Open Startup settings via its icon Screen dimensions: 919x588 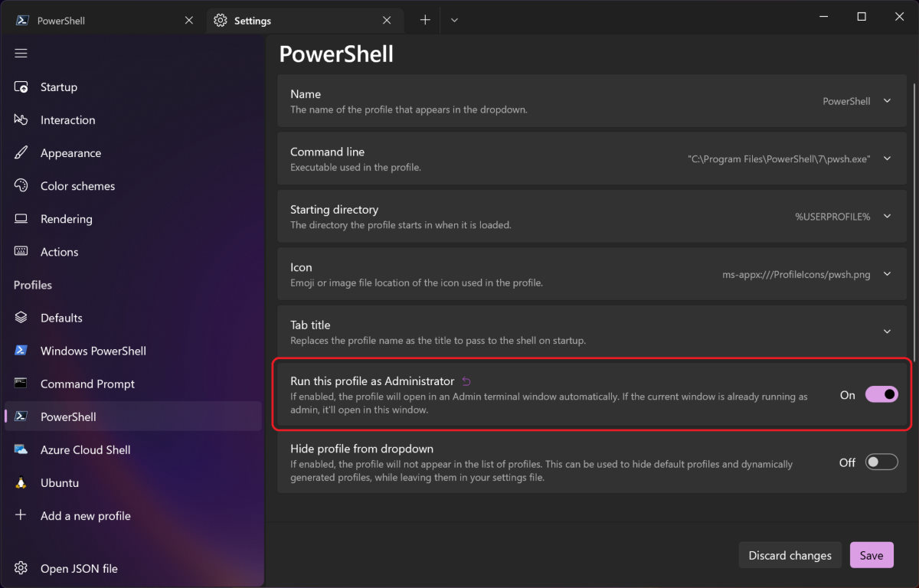(x=21, y=87)
